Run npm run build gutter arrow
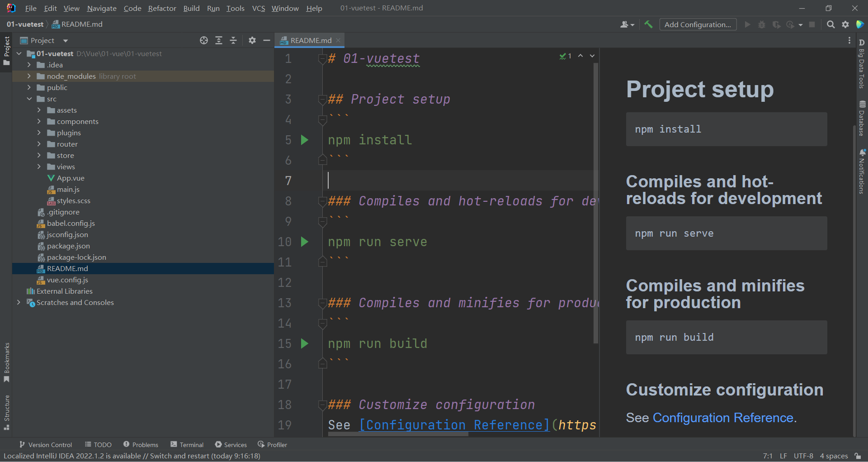 point(305,343)
